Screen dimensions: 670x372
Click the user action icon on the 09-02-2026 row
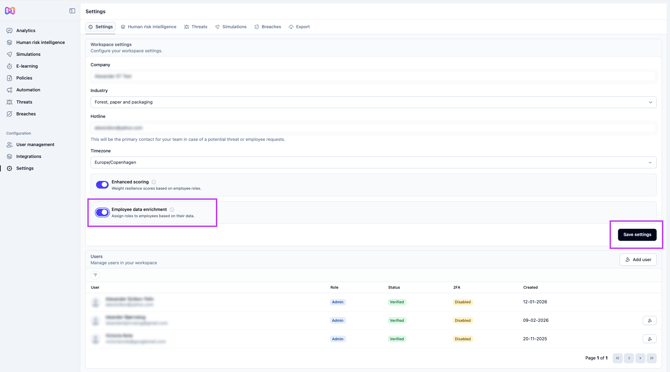(649, 320)
